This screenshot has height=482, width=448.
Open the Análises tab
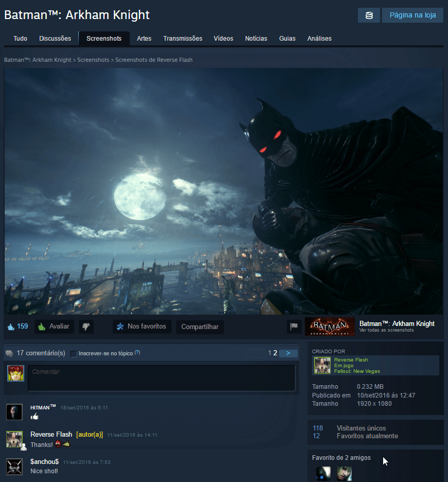(x=319, y=39)
